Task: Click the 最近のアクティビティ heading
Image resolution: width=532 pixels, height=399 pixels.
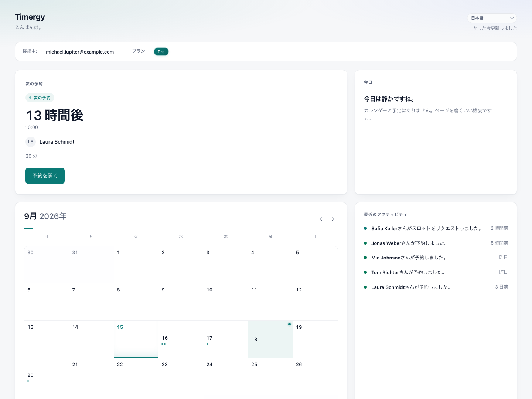Action: pyautogui.click(x=385, y=215)
